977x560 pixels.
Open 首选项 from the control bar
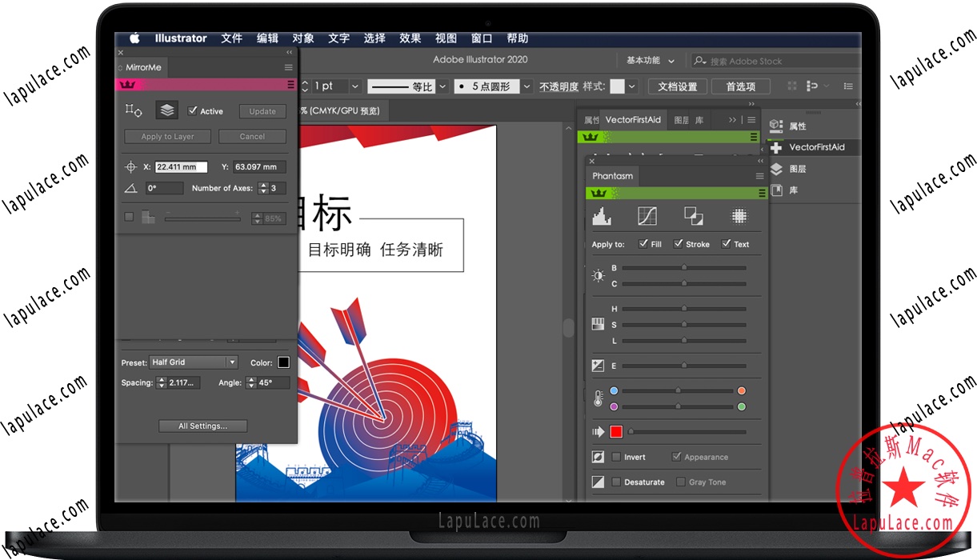(740, 86)
